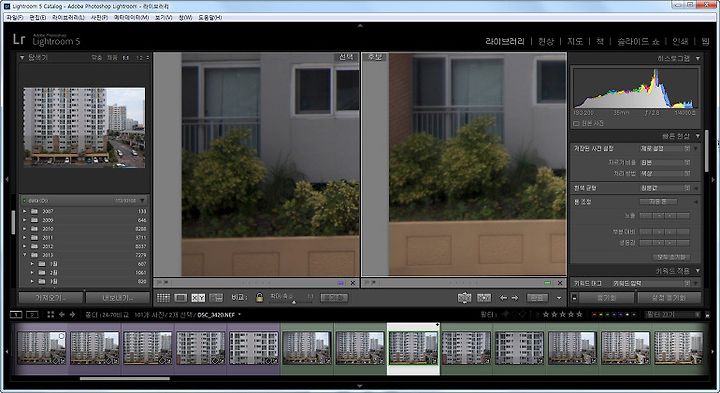Switch to Survey view icon in toolbar
720x393 pixels.
pyautogui.click(x=216, y=298)
